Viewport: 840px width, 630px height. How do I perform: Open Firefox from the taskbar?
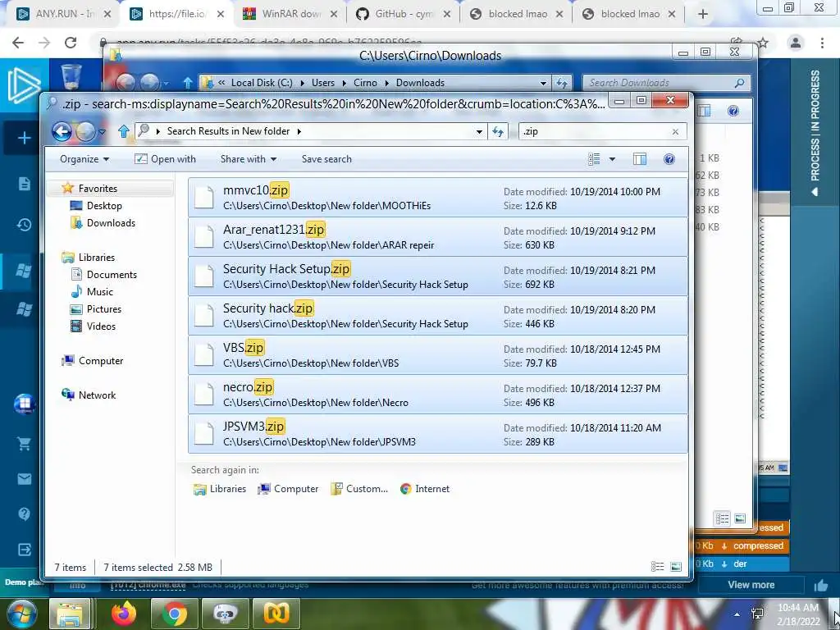pos(124,614)
